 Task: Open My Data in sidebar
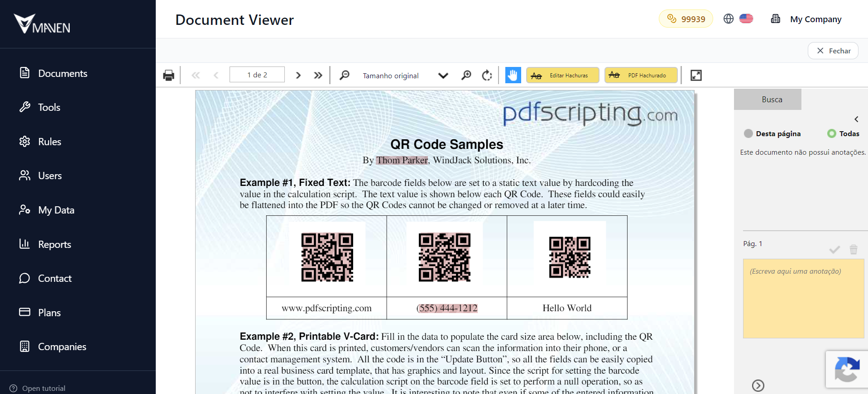[x=56, y=210]
